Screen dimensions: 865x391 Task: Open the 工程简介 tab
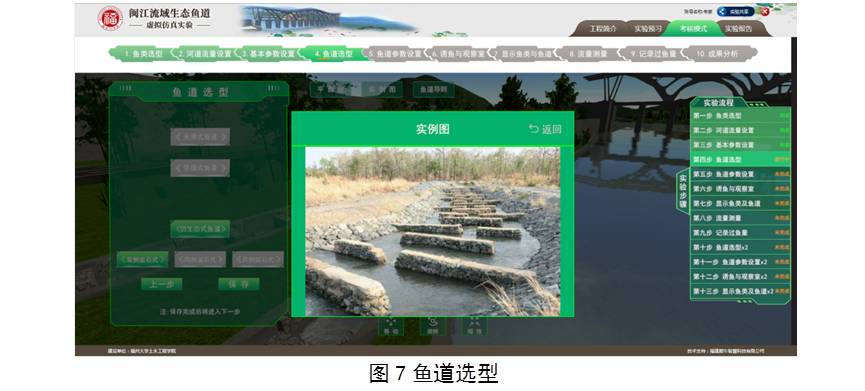point(602,29)
